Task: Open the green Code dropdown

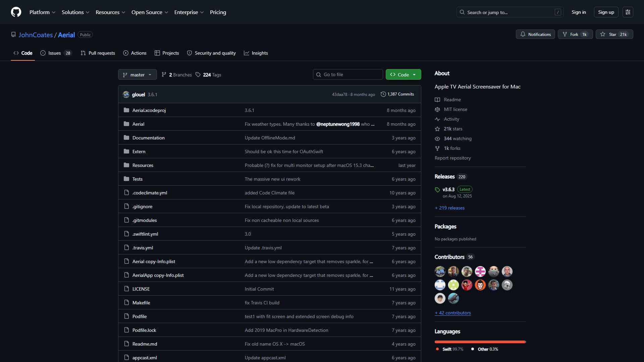Action: click(x=403, y=74)
